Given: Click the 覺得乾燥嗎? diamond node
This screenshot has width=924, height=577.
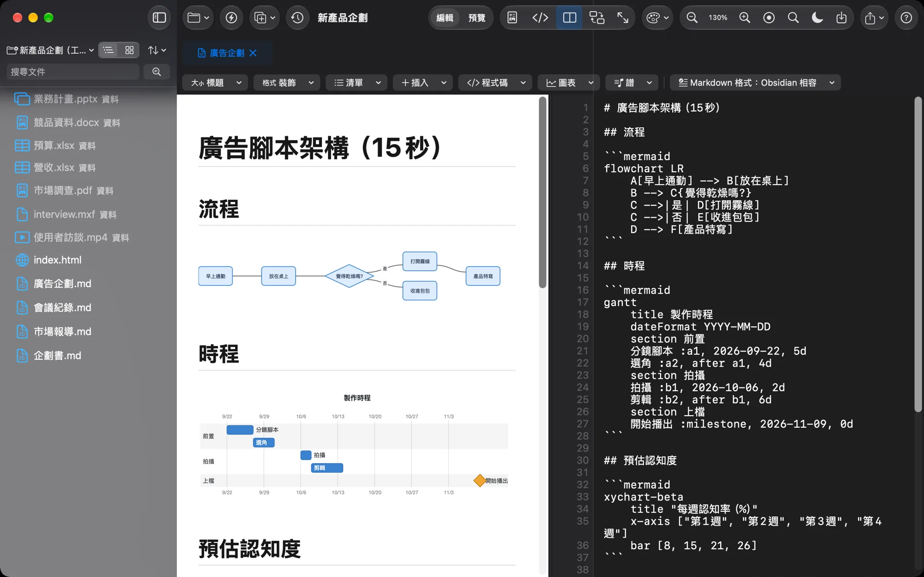Looking at the screenshot, I should pos(349,276).
